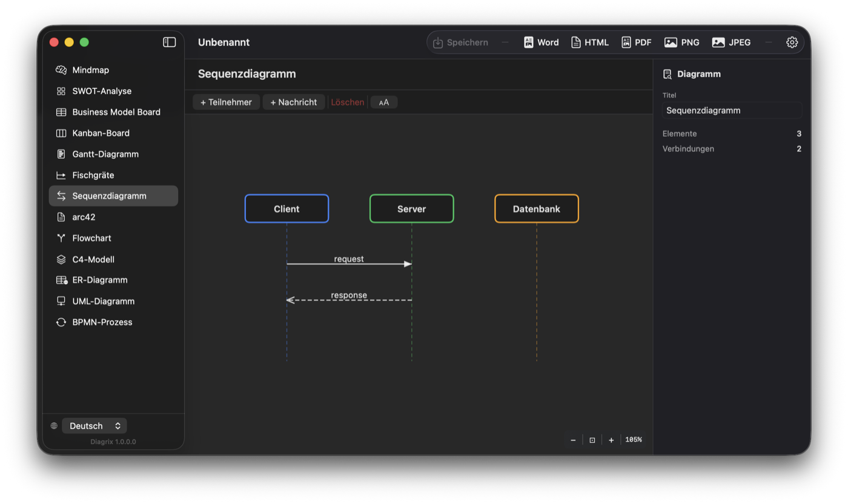
Task: Select the Server participant box
Action: pos(412,209)
